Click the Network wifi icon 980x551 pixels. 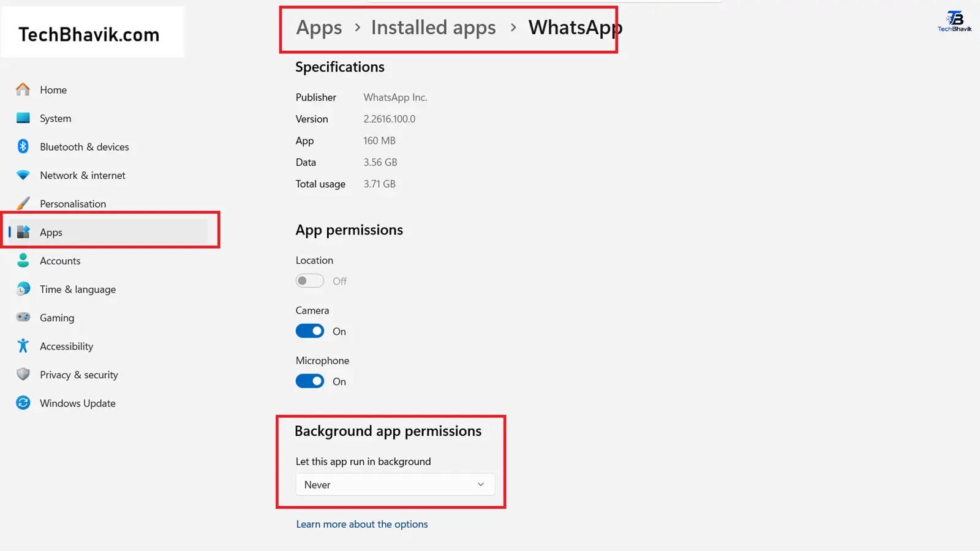click(23, 175)
